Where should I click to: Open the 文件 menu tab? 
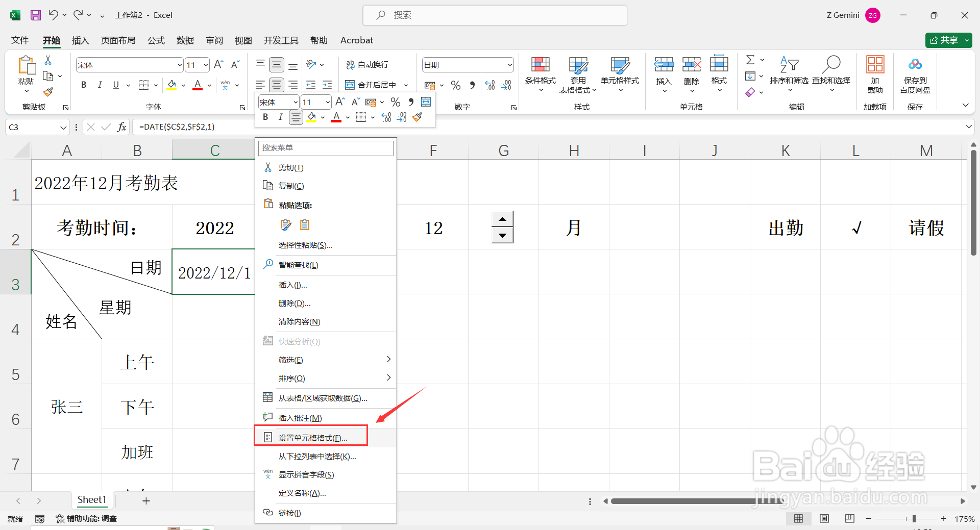click(x=20, y=40)
